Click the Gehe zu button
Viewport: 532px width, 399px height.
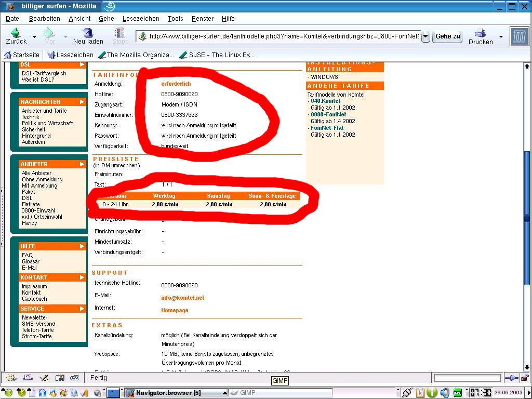pyautogui.click(x=447, y=36)
